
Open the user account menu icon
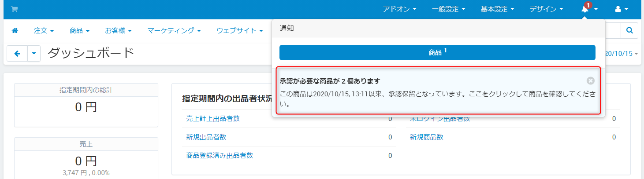(622, 9)
